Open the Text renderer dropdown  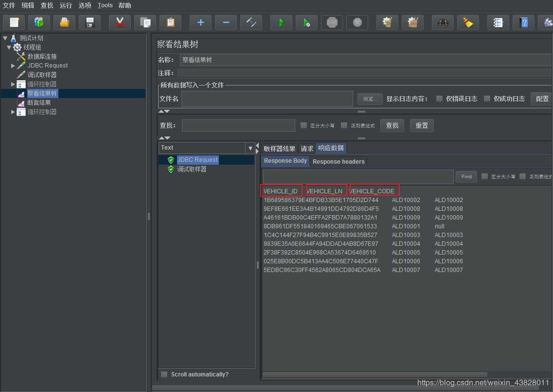coord(250,148)
